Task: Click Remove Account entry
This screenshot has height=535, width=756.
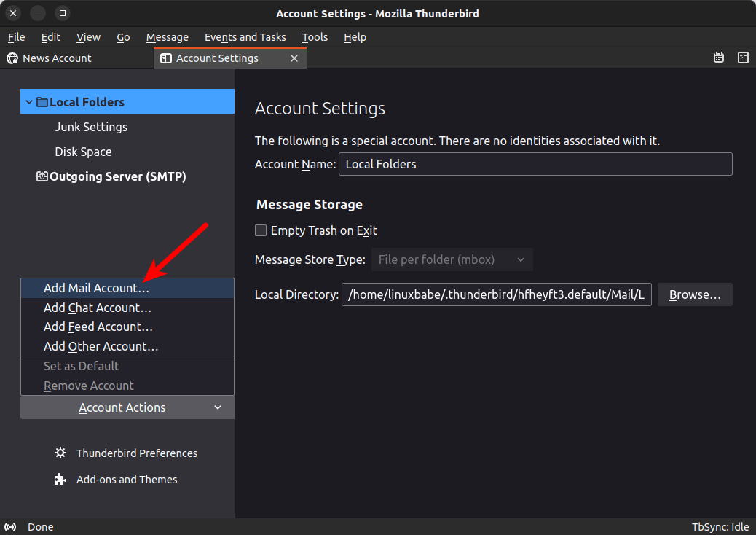Action: click(127, 386)
